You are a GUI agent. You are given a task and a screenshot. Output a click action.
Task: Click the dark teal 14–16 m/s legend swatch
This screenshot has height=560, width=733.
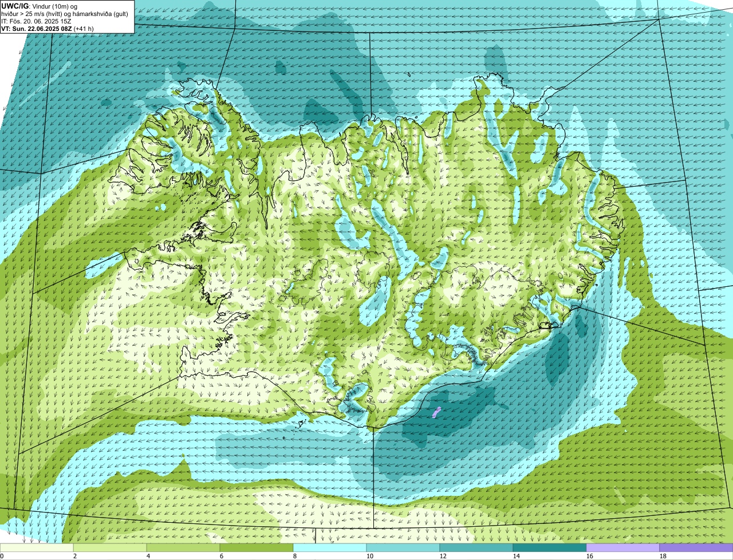pyautogui.click(x=550, y=547)
